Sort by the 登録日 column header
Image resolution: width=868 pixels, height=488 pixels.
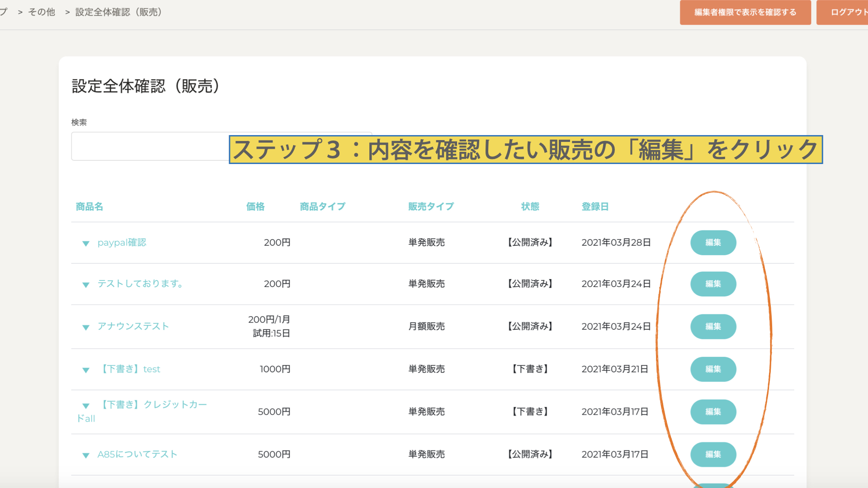point(595,206)
